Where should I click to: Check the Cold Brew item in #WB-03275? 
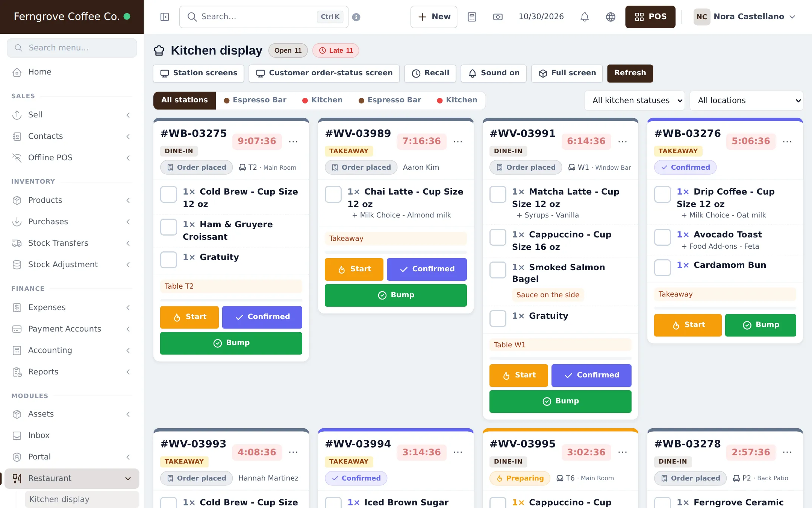168,194
